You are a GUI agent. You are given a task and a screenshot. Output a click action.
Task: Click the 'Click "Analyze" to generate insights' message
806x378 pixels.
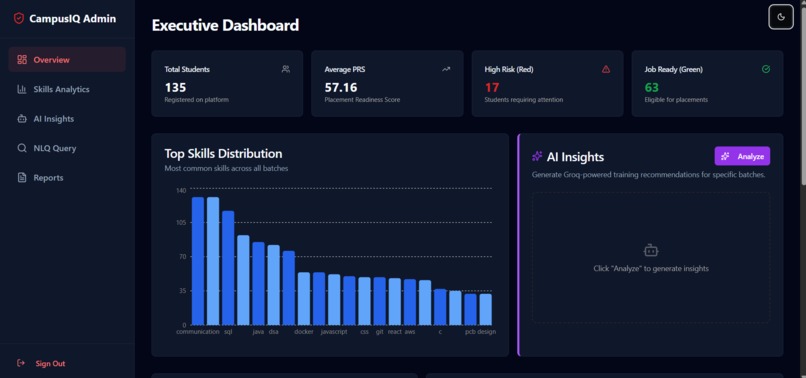click(x=651, y=268)
